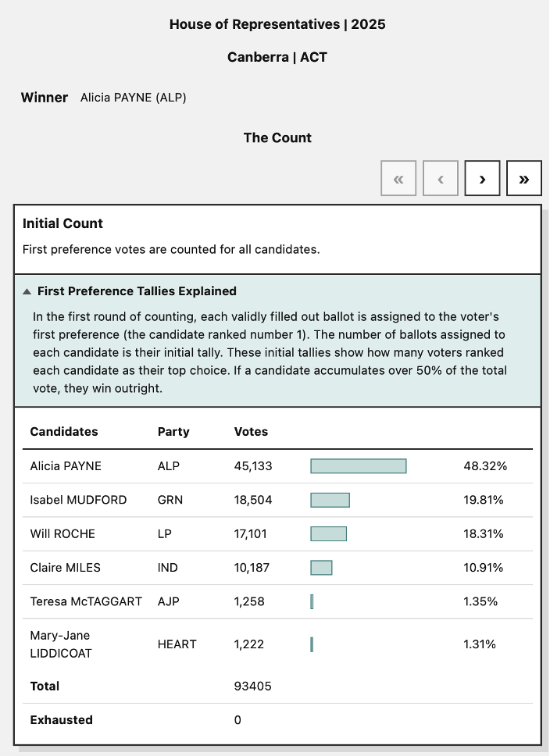
Task: Click the upward triangle beside Tallies Explained
Action: [28, 291]
